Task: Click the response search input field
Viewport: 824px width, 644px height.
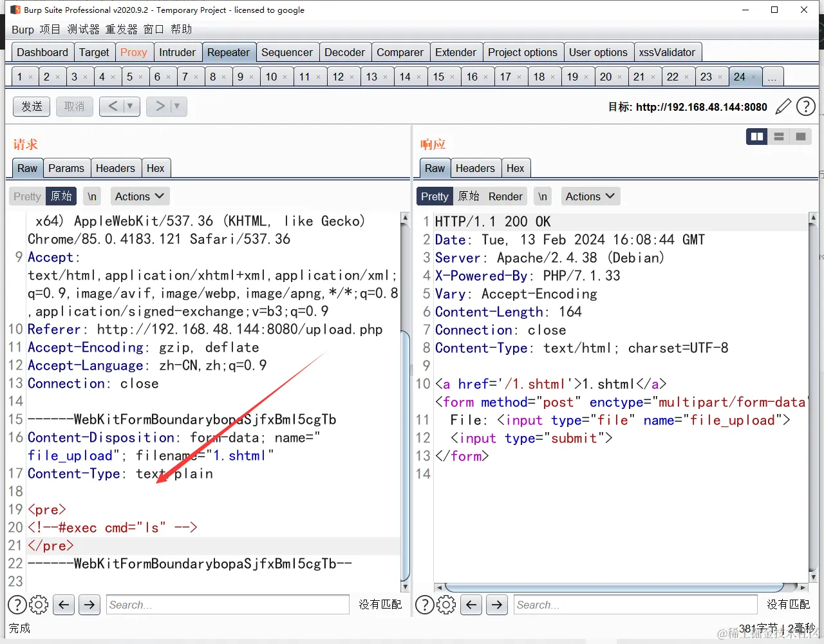Action: 635,605
